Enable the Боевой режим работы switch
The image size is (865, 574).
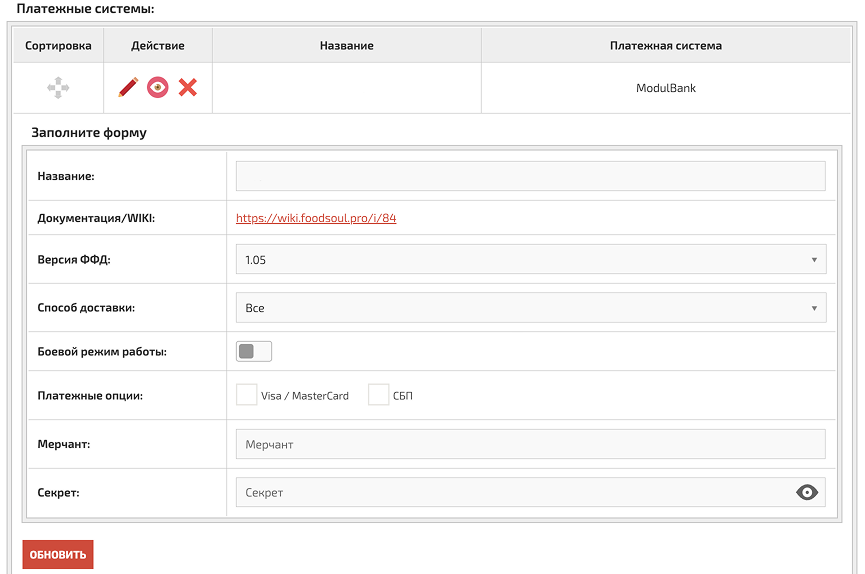click(254, 351)
